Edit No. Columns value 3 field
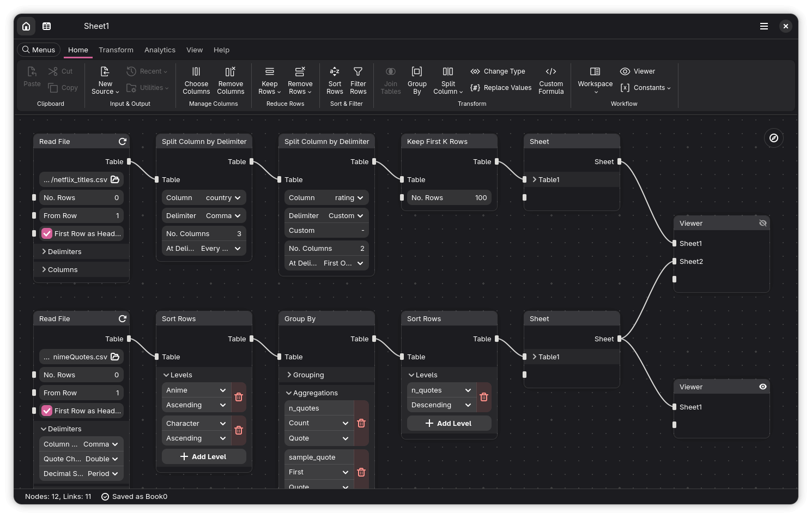This screenshot has height=518, width=812. (204, 233)
